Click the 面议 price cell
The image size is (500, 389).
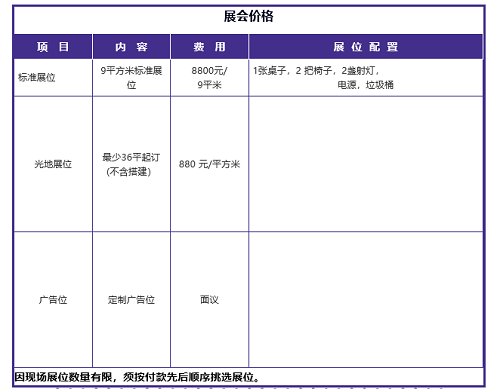click(x=209, y=300)
